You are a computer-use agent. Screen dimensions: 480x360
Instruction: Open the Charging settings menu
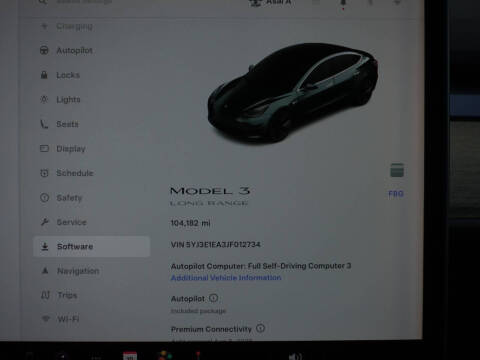click(x=67, y=26)
